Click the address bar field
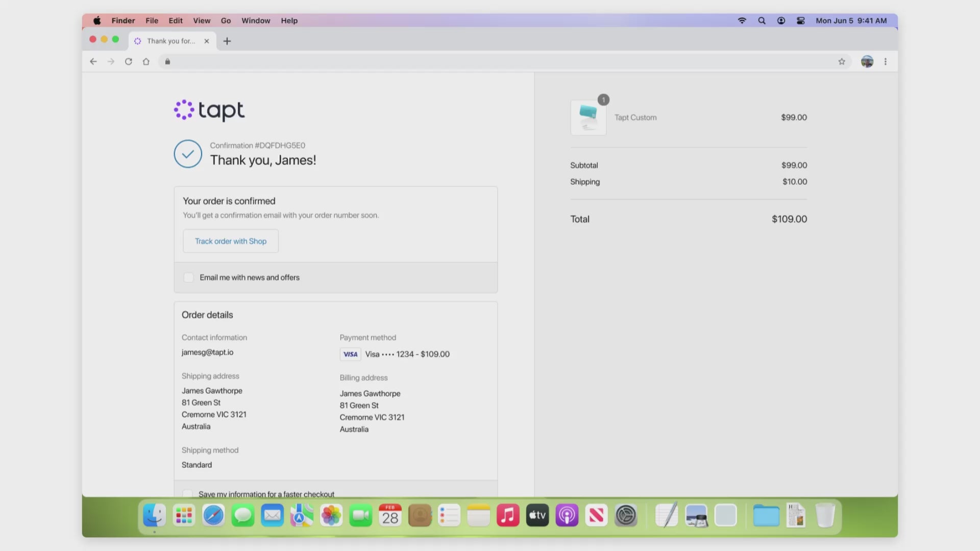The width and height of the screenshot is (980, 551). 504,62
